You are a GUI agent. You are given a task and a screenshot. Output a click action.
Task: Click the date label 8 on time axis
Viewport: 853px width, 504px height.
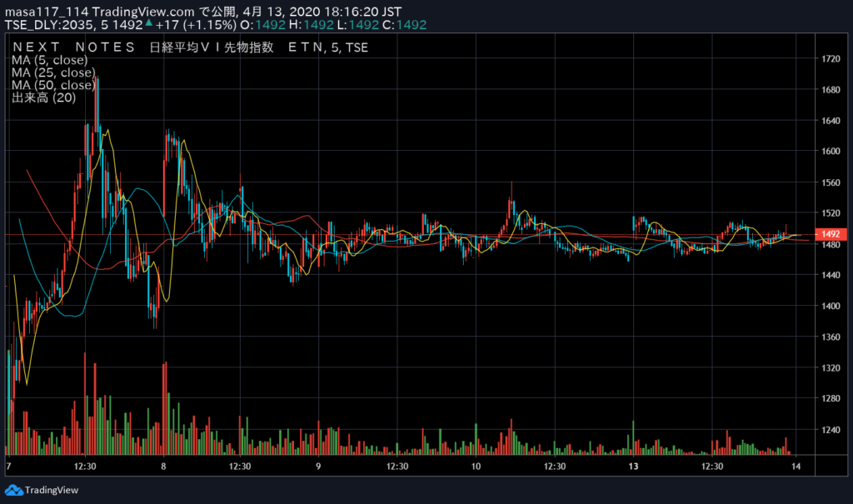(163, 467)
